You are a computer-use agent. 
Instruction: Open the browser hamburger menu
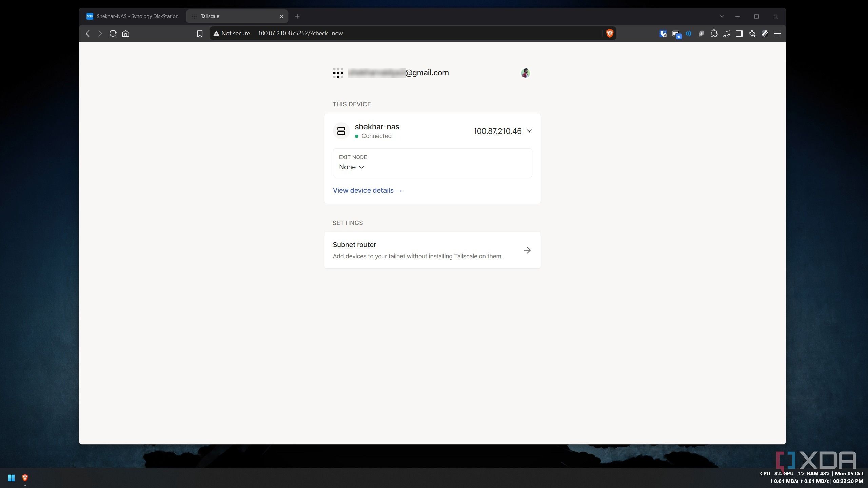[778, 33]
